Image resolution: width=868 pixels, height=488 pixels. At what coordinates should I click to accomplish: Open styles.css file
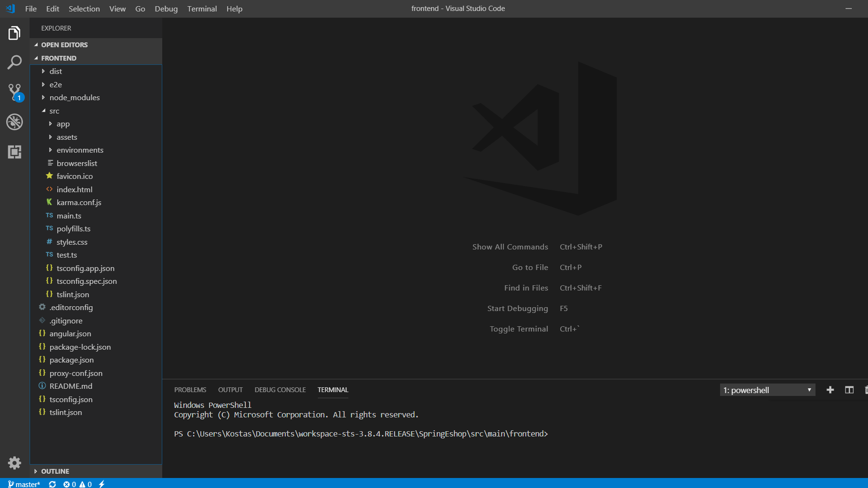(95, 242)
